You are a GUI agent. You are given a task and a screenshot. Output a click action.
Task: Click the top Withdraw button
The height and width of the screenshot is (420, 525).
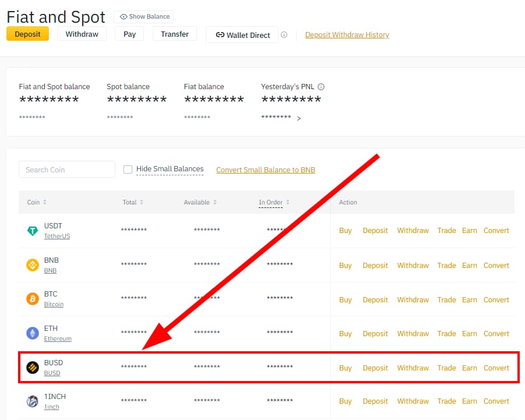(82, 34)
